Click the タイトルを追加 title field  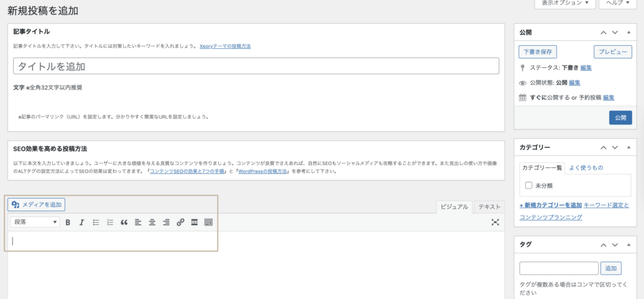[x=256, y=66]
